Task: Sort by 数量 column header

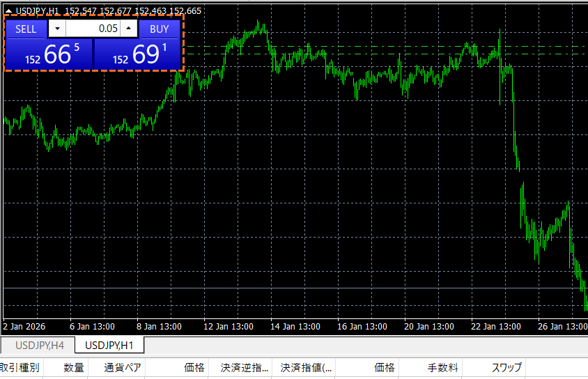Action: [x=74, y=368]
